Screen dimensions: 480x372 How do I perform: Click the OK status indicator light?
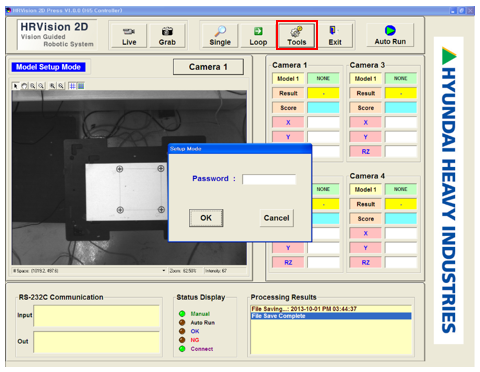pos(182,331)
